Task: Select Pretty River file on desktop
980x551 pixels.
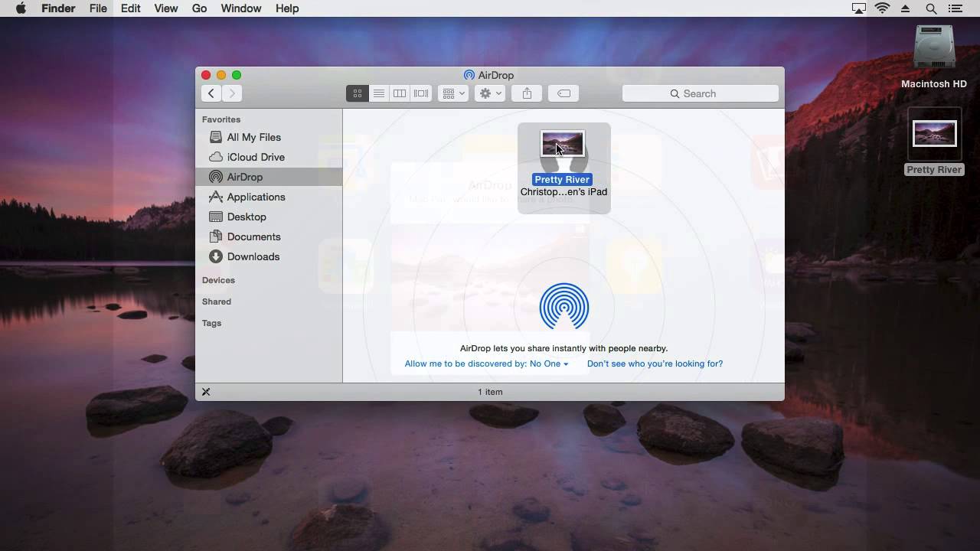Action: pyautogui.click(x=934, y=142)
